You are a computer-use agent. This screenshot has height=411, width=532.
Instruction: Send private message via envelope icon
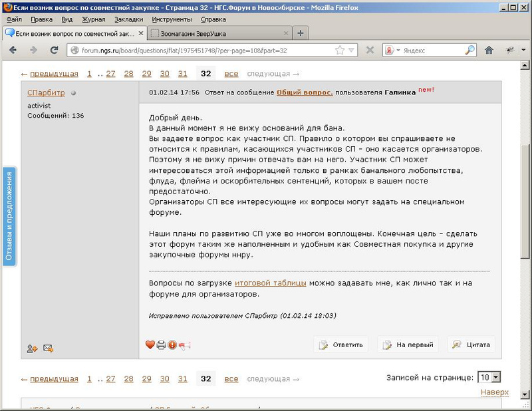tap(48, 348)
